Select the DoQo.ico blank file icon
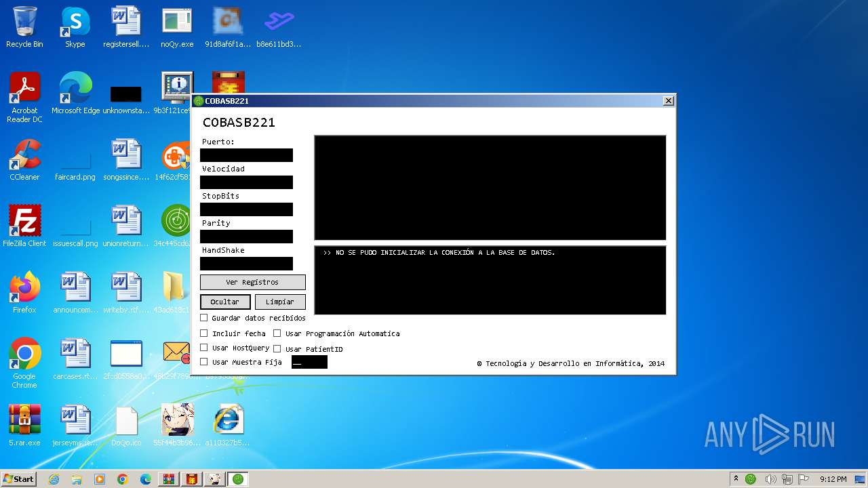This screenshot has height=488, width=868. 126,425
